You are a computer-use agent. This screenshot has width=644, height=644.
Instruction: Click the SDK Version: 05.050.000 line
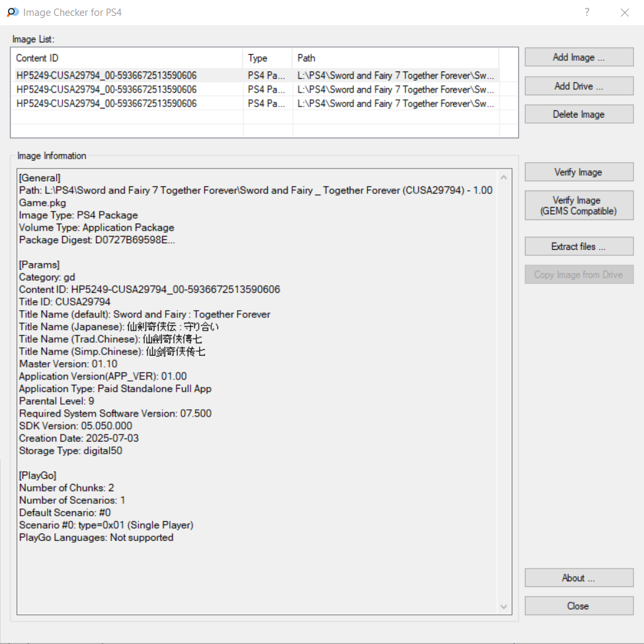pos(75,426)
